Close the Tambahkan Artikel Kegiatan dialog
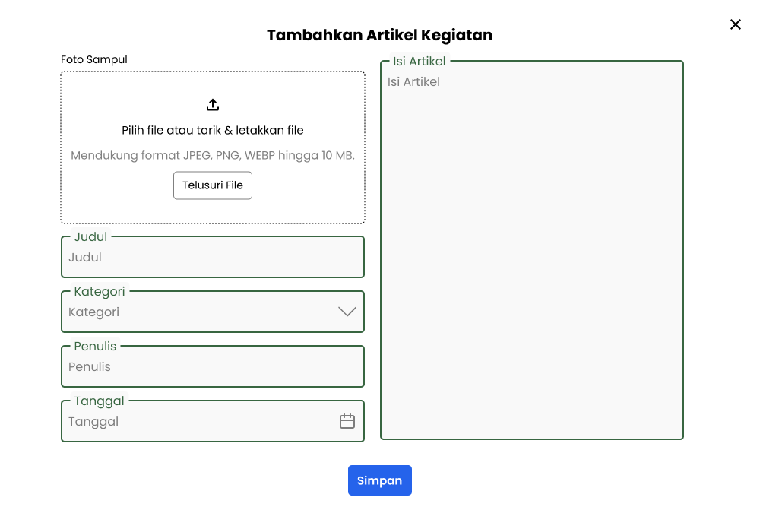 pos(736,24)
